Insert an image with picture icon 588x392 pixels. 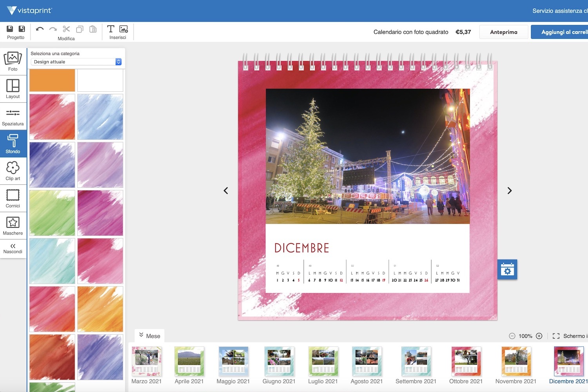123,29
